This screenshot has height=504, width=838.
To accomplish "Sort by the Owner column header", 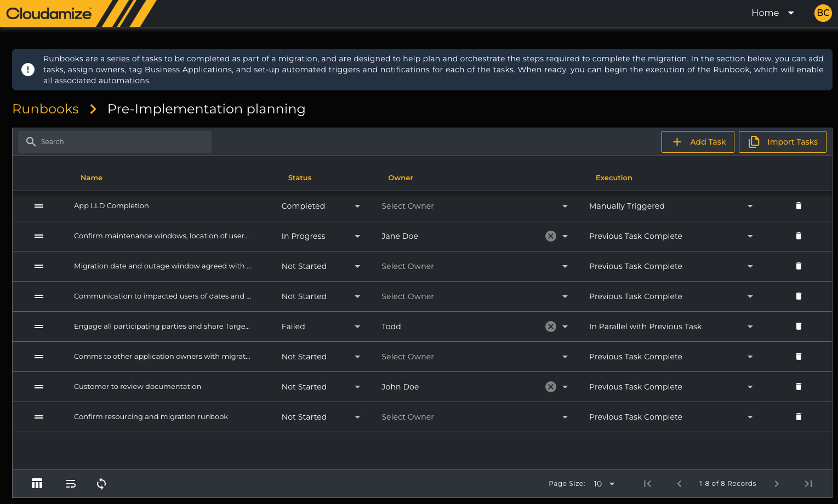I will point(401,178).
